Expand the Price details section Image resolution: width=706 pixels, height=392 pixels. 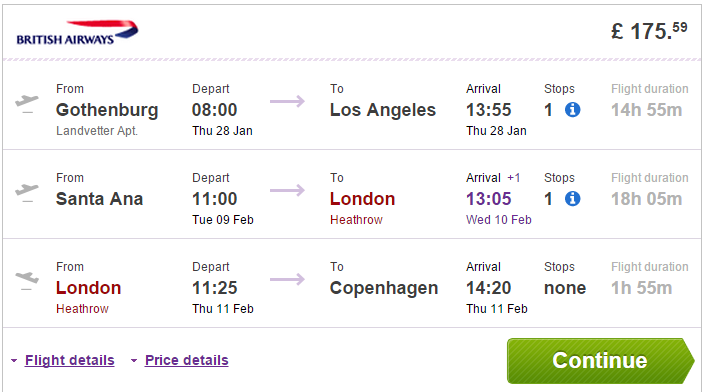(x=186, y=360)
